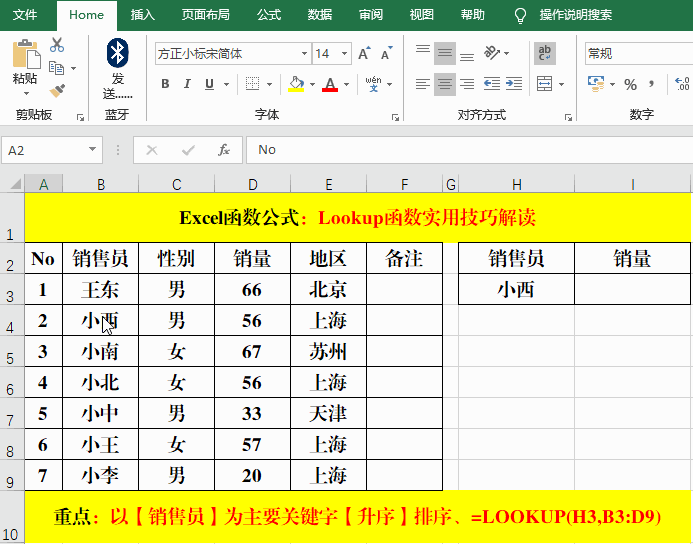This screenshot has height=544, width=693.
Task: Increase font size with larger A icon
Action: pyautogui.click(x=363, y=53)
